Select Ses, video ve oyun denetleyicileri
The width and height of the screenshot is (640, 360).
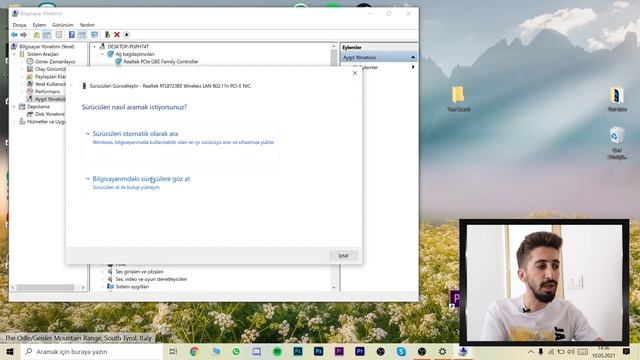(147, 279)
